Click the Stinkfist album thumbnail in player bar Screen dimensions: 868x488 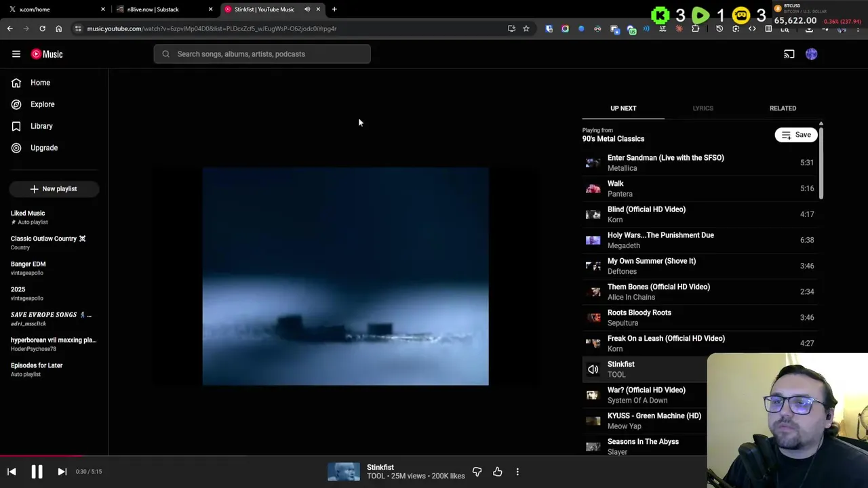coord(344,472)
